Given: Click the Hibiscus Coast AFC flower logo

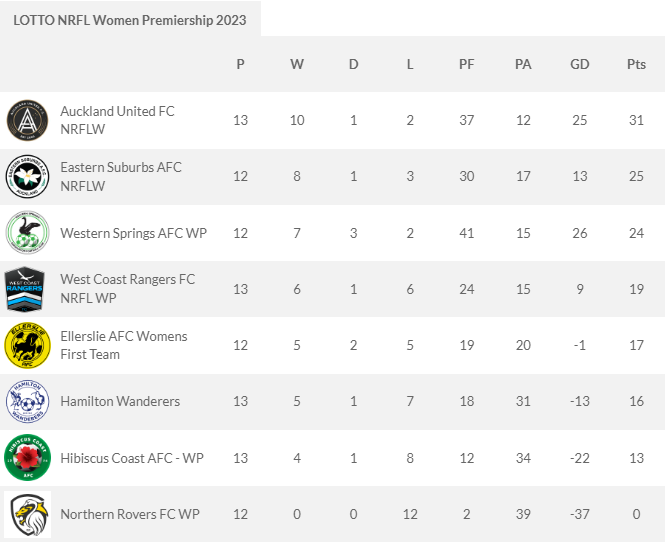Looking at the screenshot, I should 27,458.
